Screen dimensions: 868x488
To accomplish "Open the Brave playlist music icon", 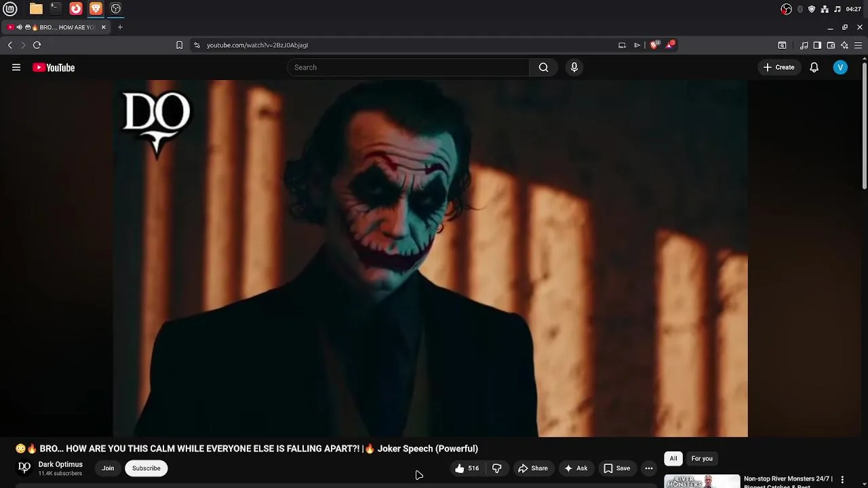I will pyautogui.click(x=804, y=45).
